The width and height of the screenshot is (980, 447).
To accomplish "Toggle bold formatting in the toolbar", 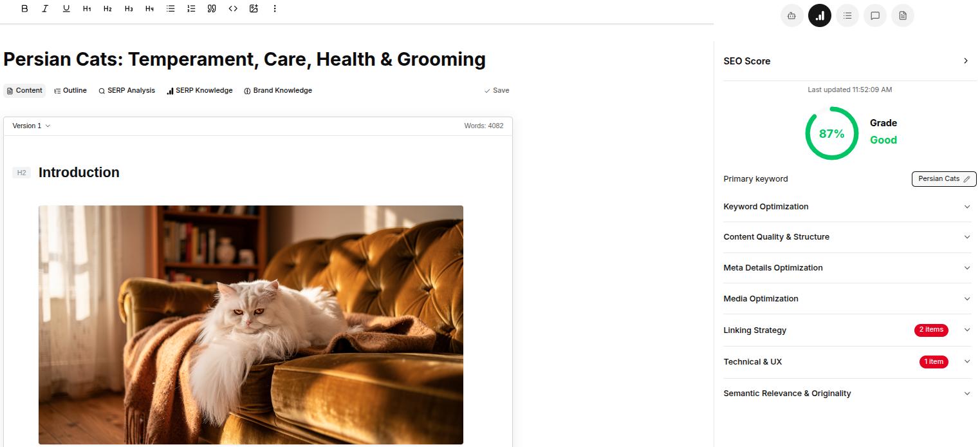I will (24, 9).
